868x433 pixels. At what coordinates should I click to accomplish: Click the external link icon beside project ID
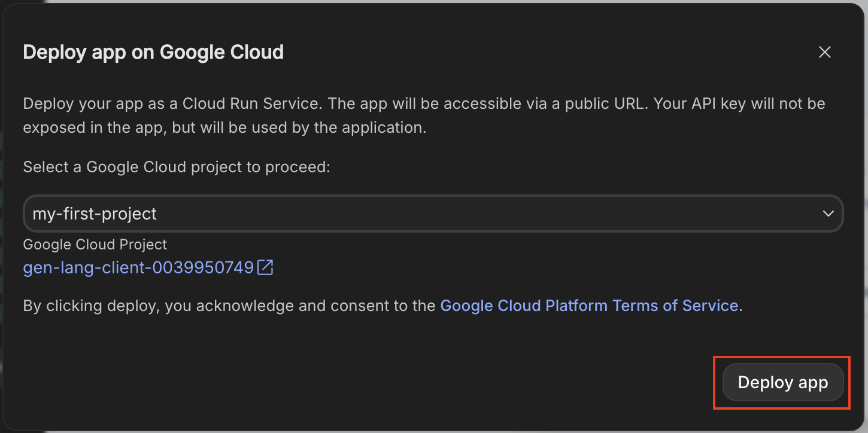pyautogui.click(x=265, y=267)
